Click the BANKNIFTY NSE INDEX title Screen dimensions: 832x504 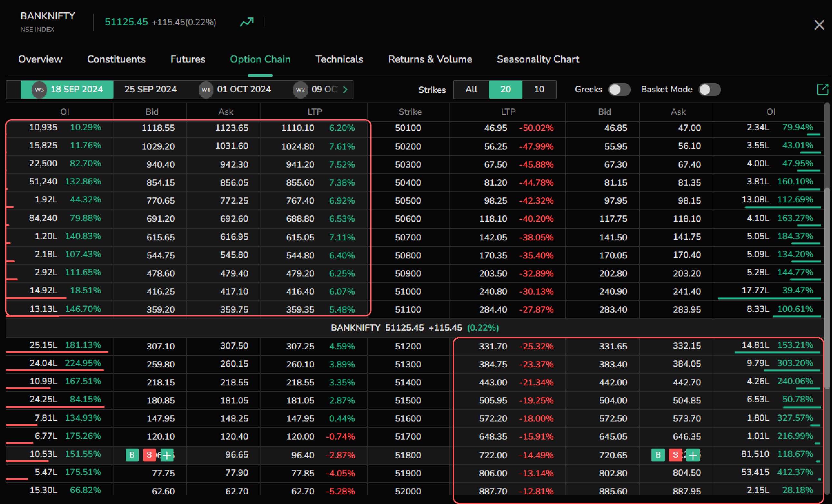click(48, 22)
